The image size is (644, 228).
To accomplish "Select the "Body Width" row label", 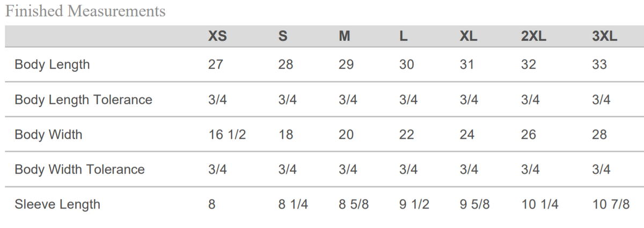I will coord(48,134).
